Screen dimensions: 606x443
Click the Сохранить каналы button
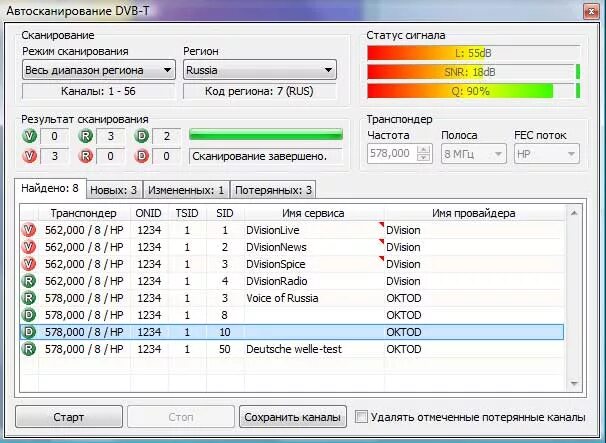pos(293,417)
